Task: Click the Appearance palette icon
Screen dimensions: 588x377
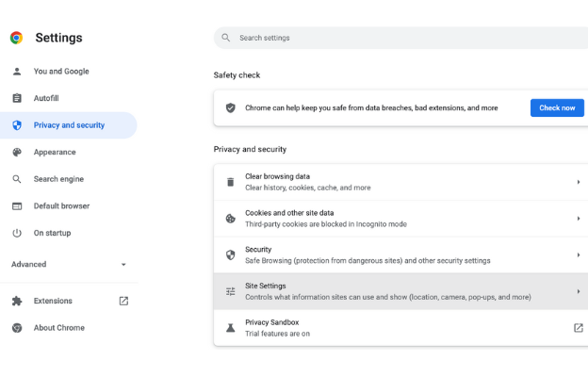Action: click(17, 152)
